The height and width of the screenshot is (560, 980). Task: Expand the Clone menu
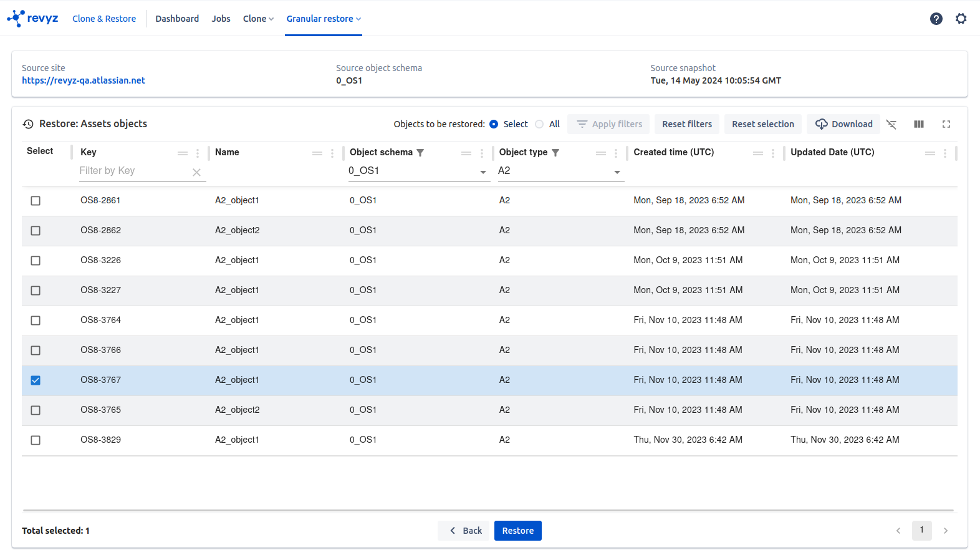(258, 19)
